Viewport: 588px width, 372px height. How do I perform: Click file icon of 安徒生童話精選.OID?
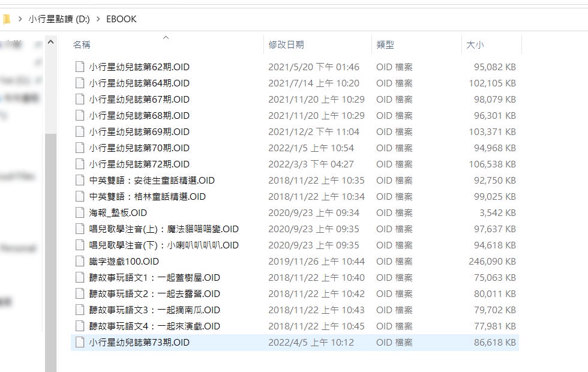(79, 180)
